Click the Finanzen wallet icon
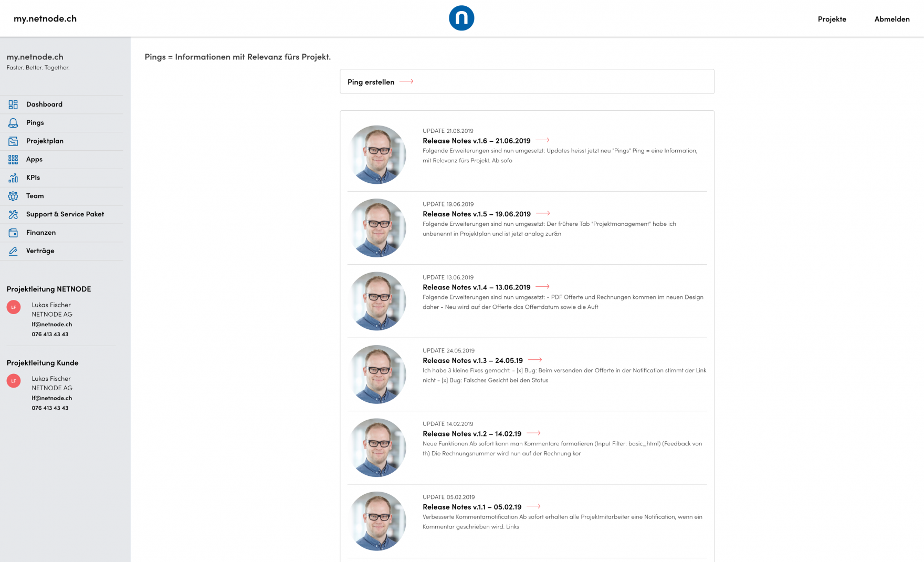The width and height of the screenshot is (924, 562). click(13, 233)
